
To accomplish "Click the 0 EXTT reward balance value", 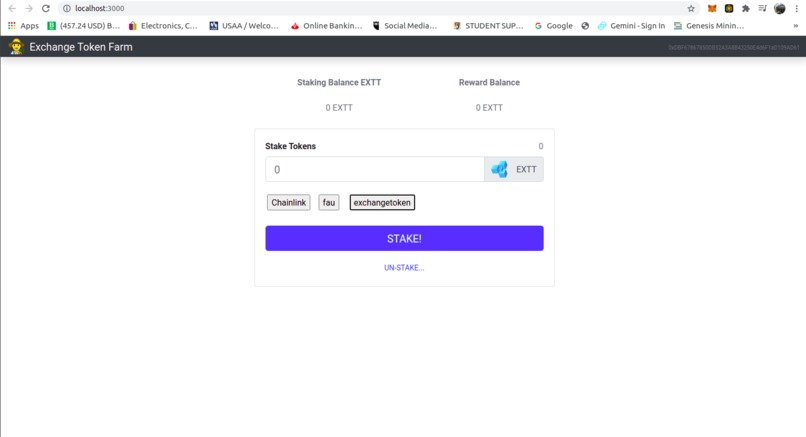I will [489, 107].
